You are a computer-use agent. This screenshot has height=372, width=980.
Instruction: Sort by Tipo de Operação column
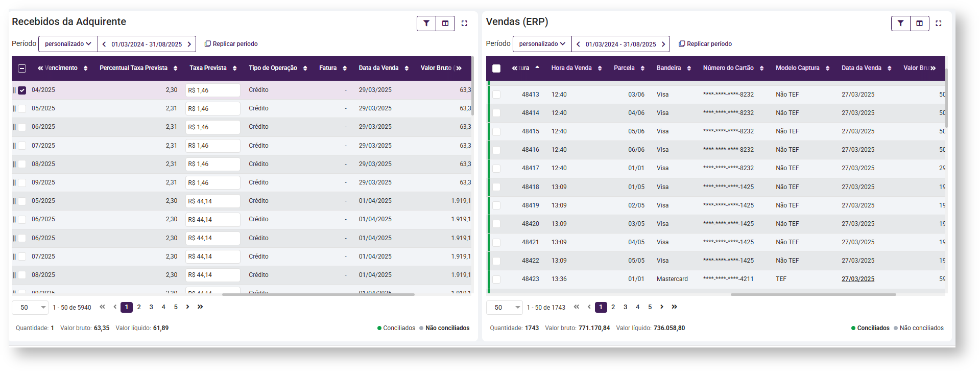[x=305, y=68]
